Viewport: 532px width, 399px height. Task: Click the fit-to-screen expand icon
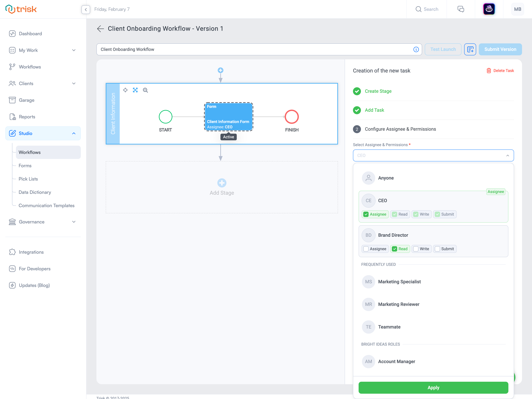point(135,90)
